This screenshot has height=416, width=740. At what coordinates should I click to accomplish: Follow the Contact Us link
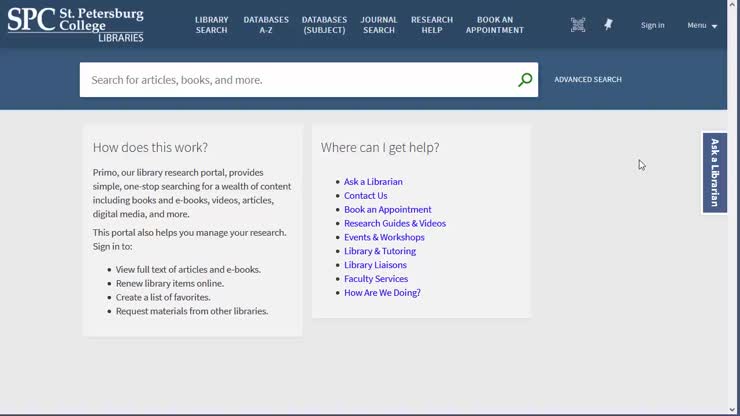point(365,196)
